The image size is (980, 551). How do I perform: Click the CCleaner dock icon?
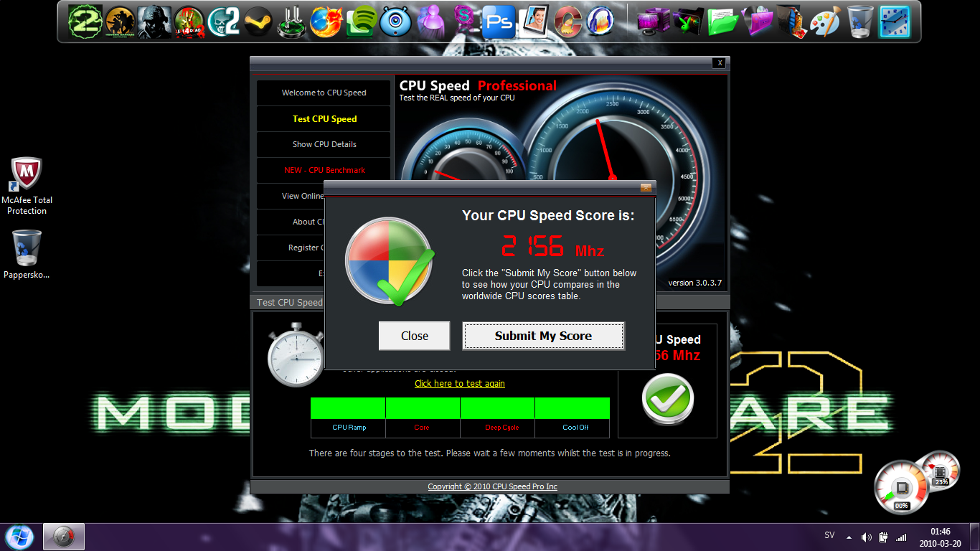point(567,22)
